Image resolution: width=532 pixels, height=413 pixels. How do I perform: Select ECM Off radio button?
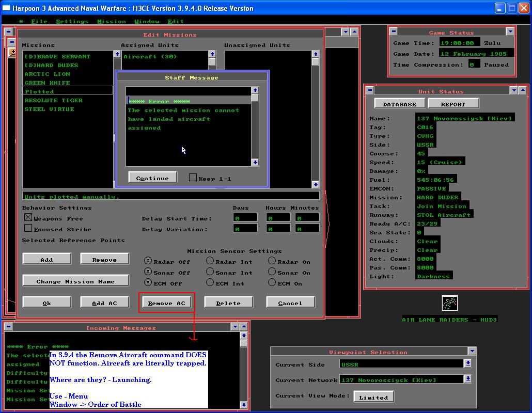pos(148,282)
